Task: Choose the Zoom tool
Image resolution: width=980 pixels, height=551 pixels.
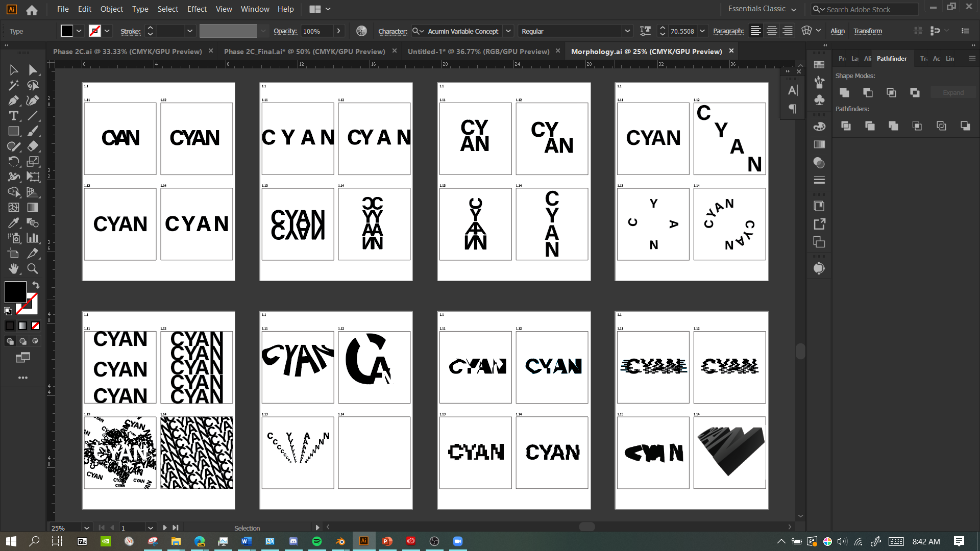Action: coord(33,269)
